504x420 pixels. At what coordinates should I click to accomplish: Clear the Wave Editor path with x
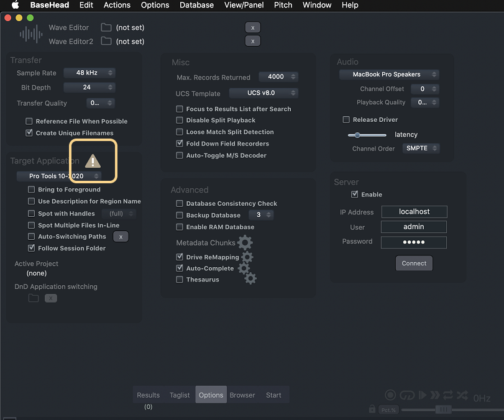pos(253,27)
